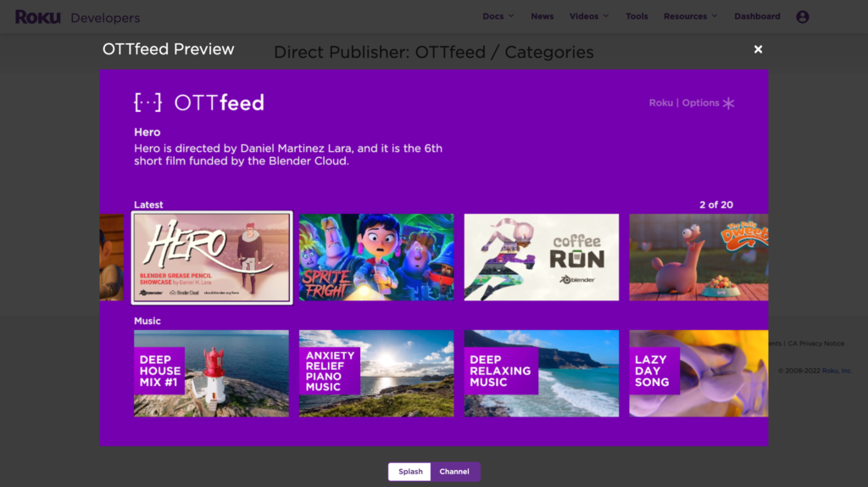The image size is (868, 487).
Task: Switch to Channel preview
Action: coord(454,472)
